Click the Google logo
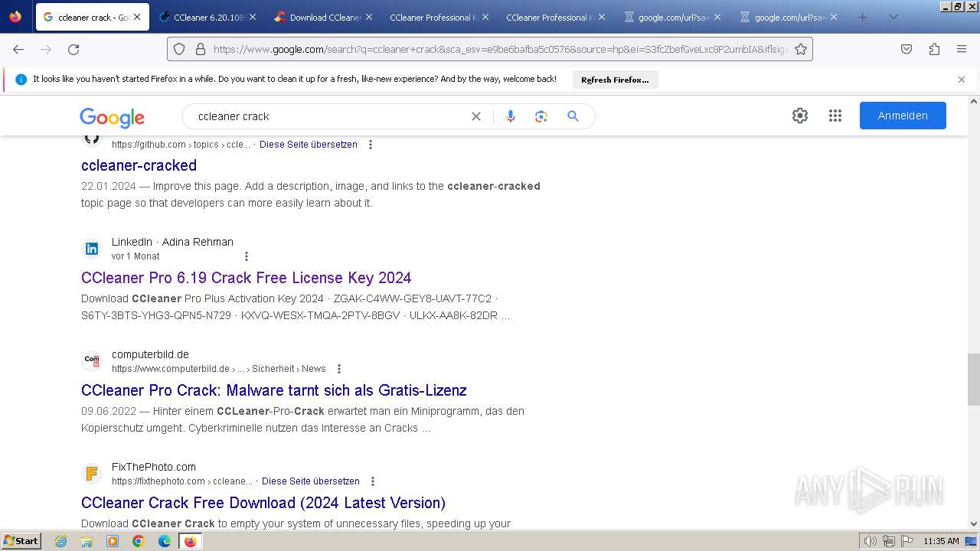The width and height of the screenshot is (980, 551). point(112,117)
